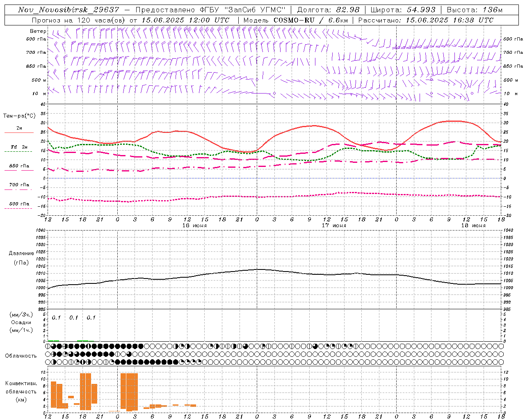Viewport: 525px width, 420px height.
Task: Click the Модель COSMO-RU / 6.6км label
Action: [296, 20]
